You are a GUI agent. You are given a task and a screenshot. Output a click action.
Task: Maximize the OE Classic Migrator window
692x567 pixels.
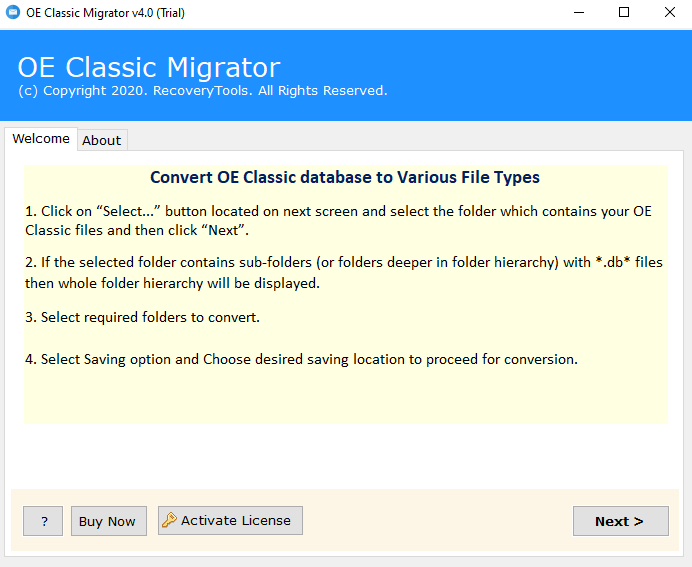pyautogui.click(x=624, y=12)
